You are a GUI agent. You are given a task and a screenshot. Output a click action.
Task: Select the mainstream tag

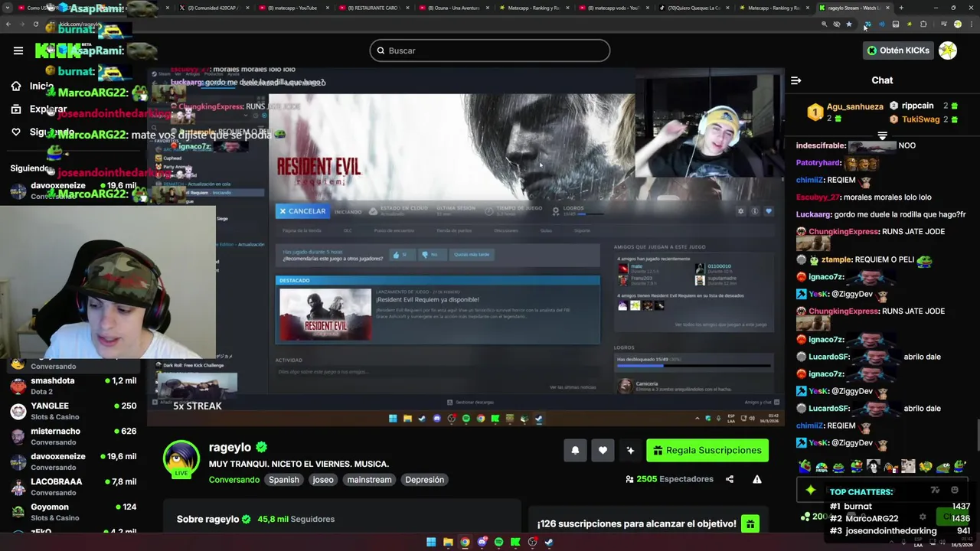click(x=369, y=480)
